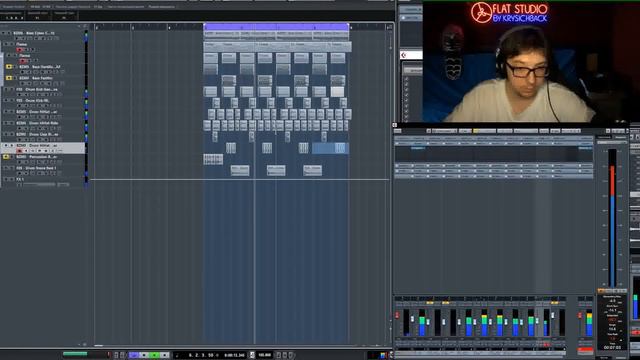Screen dimensions: 640x360
Task: Select the Drum Snare Best 1 track
Action: click(36, 168)
